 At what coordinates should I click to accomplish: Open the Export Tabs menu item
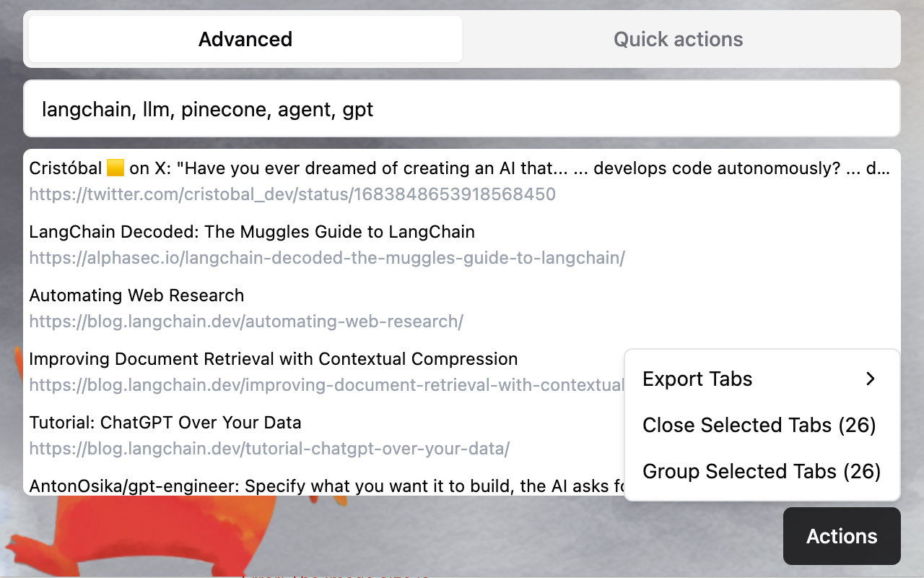click(697, 379)
